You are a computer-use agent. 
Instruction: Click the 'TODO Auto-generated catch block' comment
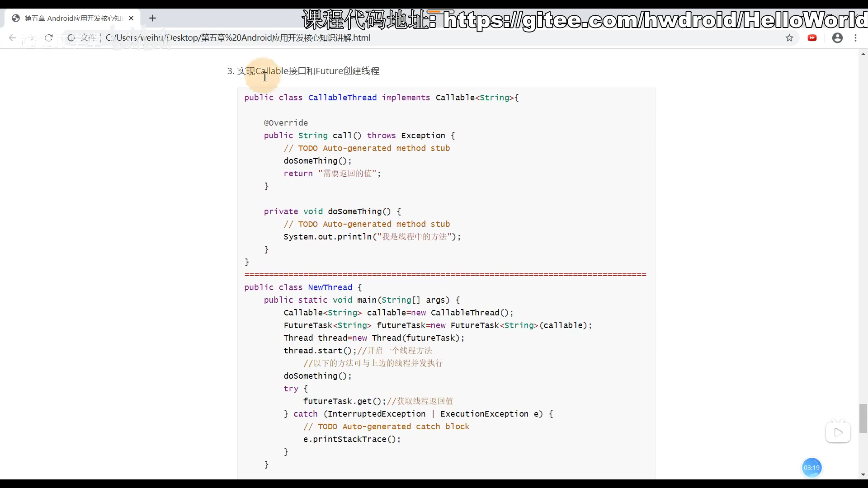[x=387, y=427]
